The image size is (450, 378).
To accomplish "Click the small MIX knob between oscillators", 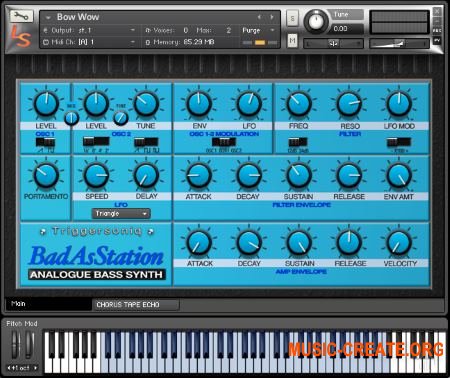I will pyautogui.click(x=71, y=118).
